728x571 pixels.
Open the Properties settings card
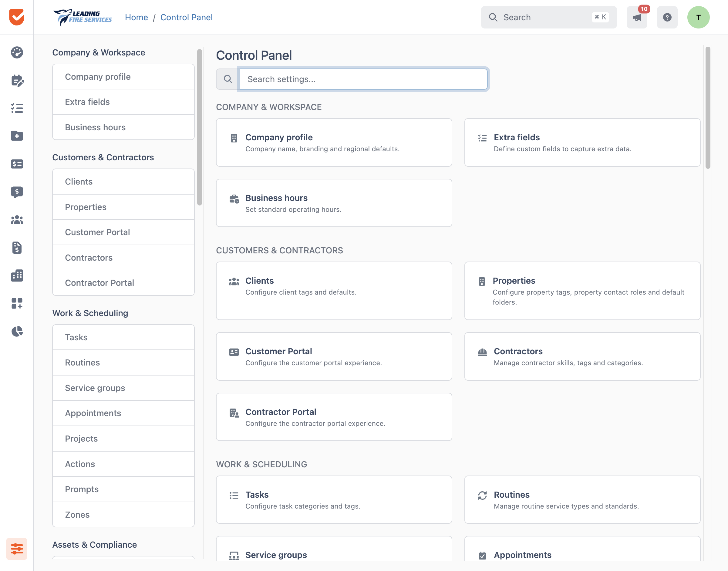pyautogui.click(x=582, y=291)
